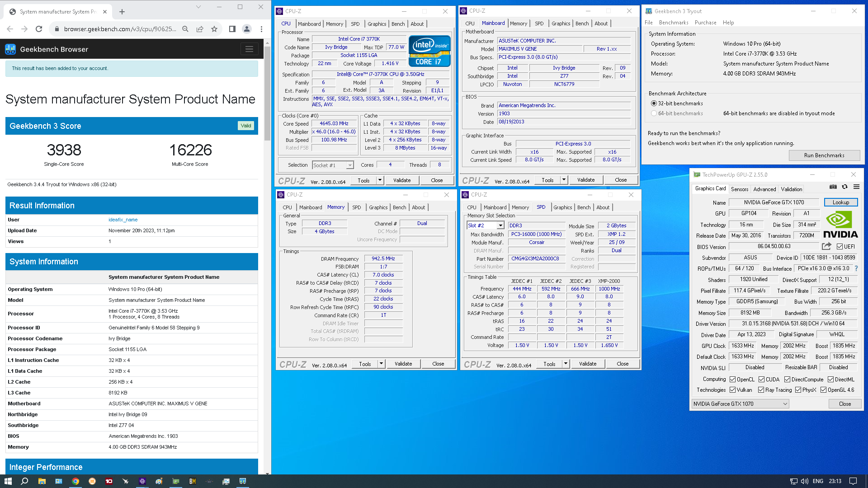Open the Windows Start menu

tap(8, 481)
